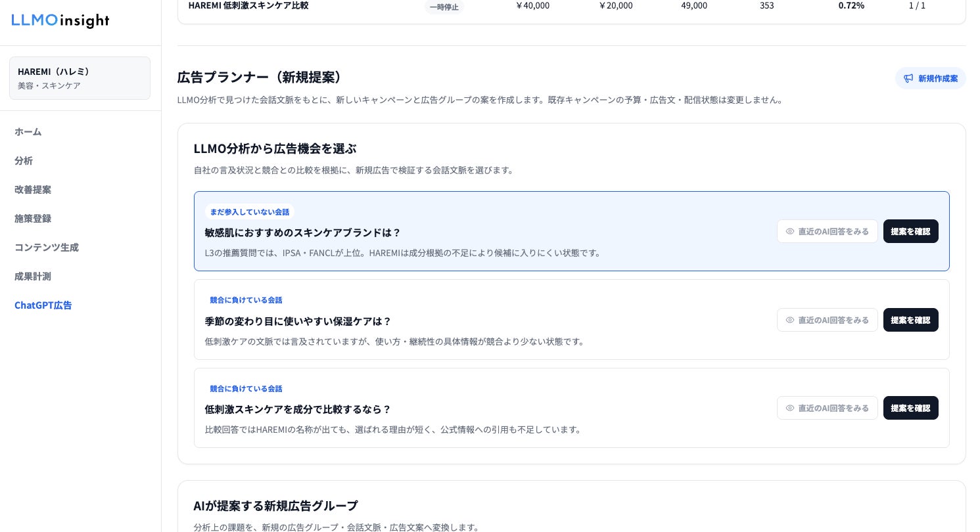Click the 新規作成案 button

coord(931,78)
